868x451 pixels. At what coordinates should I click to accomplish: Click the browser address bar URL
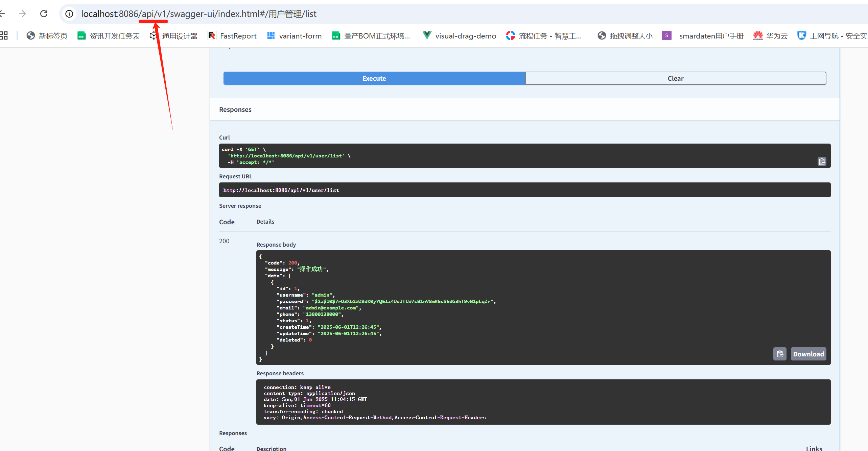click(x=199, y=14)
